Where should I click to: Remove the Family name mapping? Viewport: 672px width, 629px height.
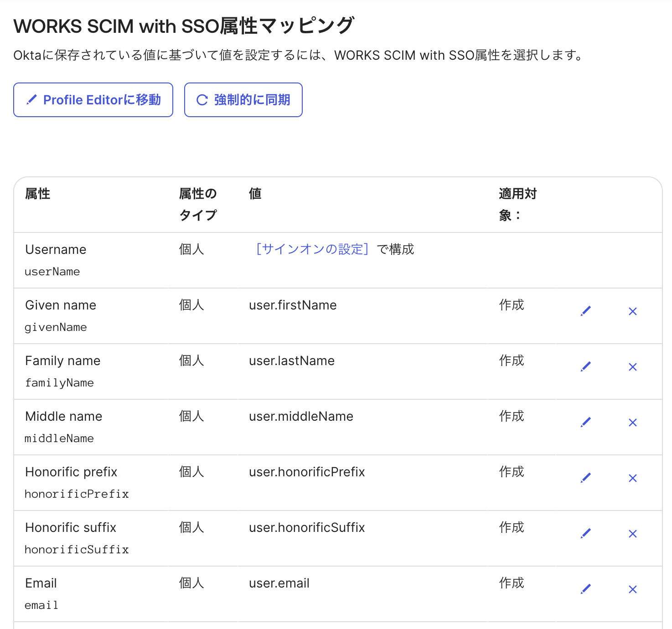[633, 367]
